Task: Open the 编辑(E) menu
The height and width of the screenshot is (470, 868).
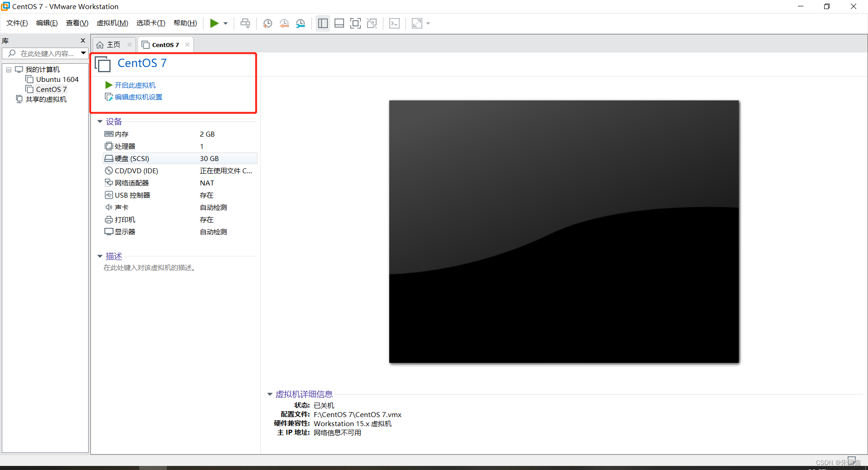Action: [x=47, y=23]
